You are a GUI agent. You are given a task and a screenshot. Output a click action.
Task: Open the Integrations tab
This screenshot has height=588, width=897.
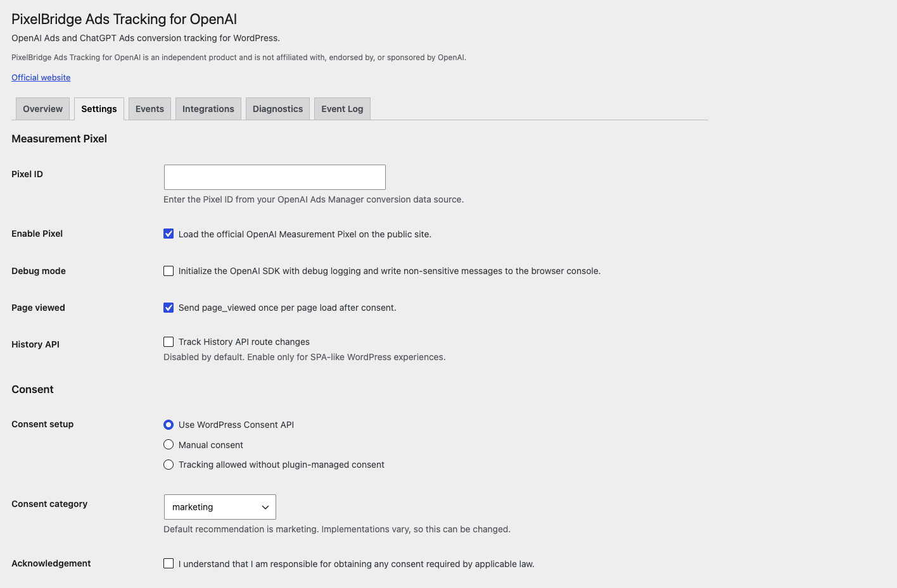tap(208, 109)
